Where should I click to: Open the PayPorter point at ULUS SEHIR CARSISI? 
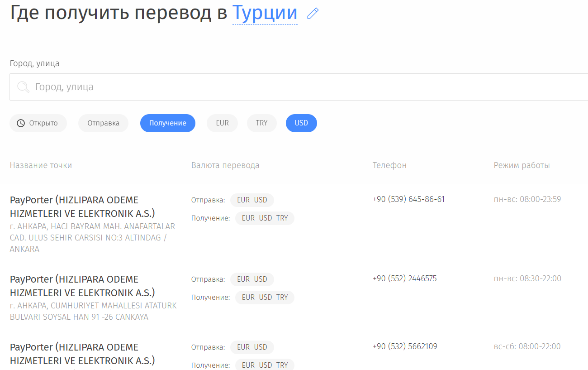click(82, 207)
